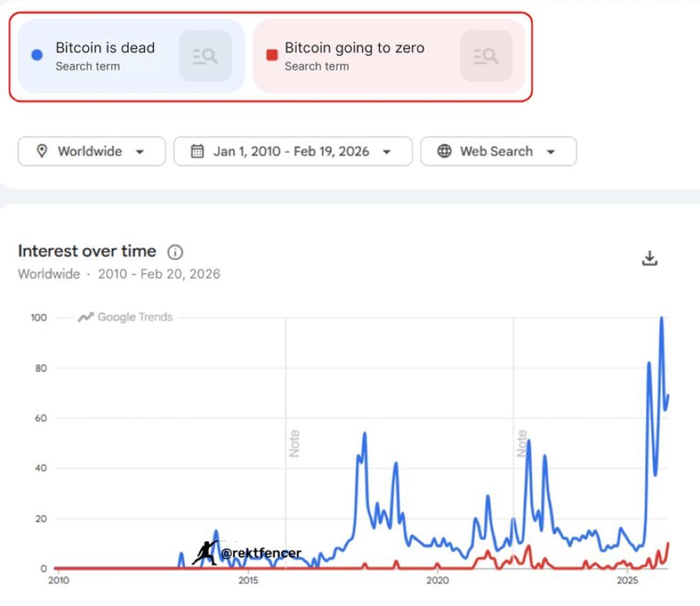Click the explore icon beside Bitcoin is dead
The image size is (700, 606).
coord(205,55)
